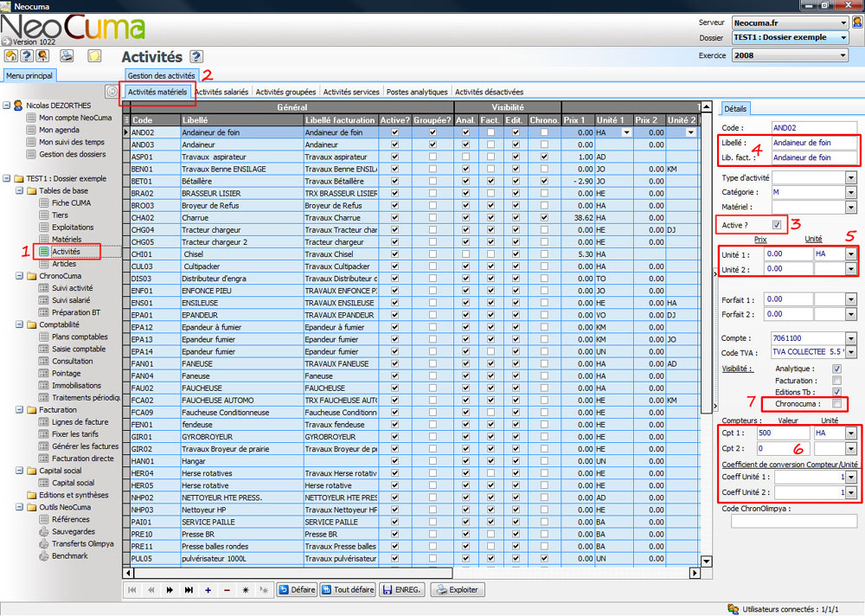Image resolution: width=865 pixels, height=616 pixels.
Task: Click the Cpt 1 value field showing 500
Action: click(x=783, y=433)
